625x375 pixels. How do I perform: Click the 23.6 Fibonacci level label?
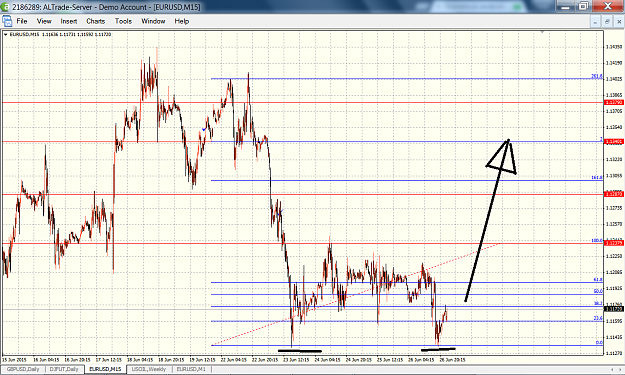point(598,318)
